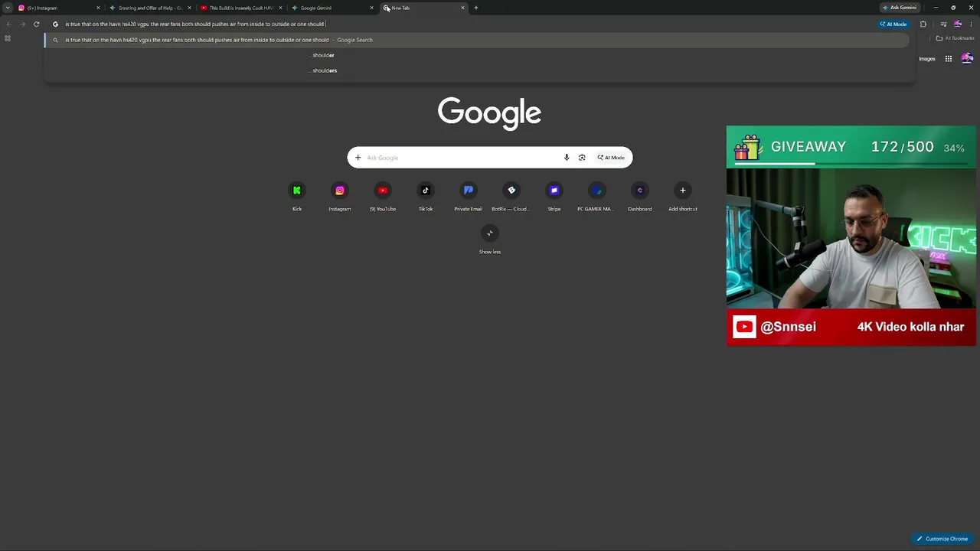The width and height of the screenshot is (980, 551).
Task: Click the YouTube icon on the @Snnsei banner
Action: pyautogui.click(x=744, y=328)
